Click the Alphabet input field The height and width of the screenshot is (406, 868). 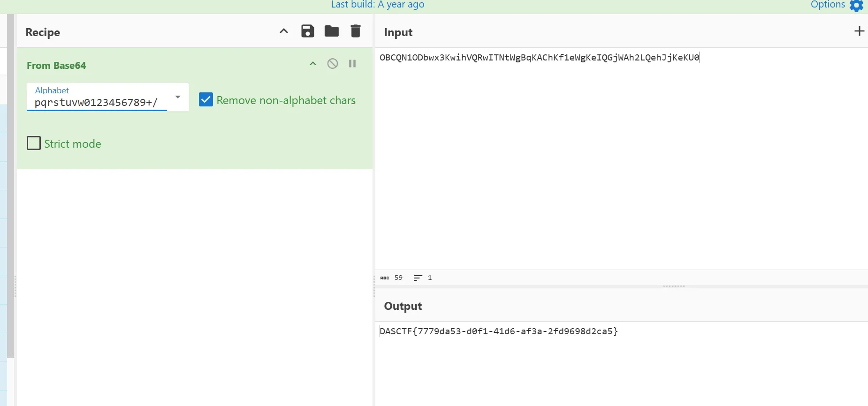[96, 102]
